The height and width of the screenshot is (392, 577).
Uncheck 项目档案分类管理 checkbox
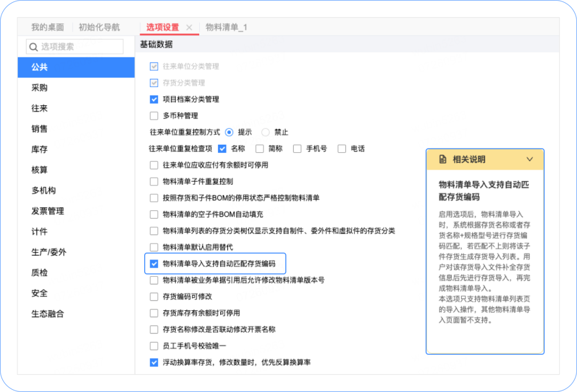(x=154, y=99)
